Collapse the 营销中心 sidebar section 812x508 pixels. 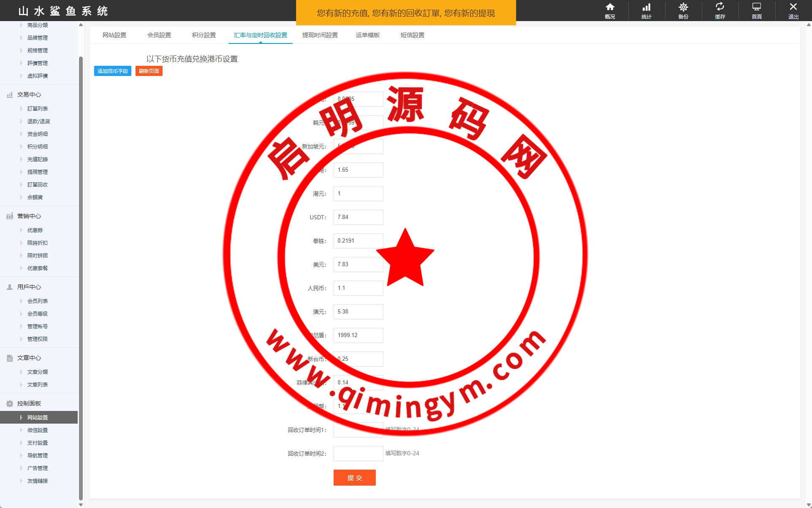click(29, 216)
